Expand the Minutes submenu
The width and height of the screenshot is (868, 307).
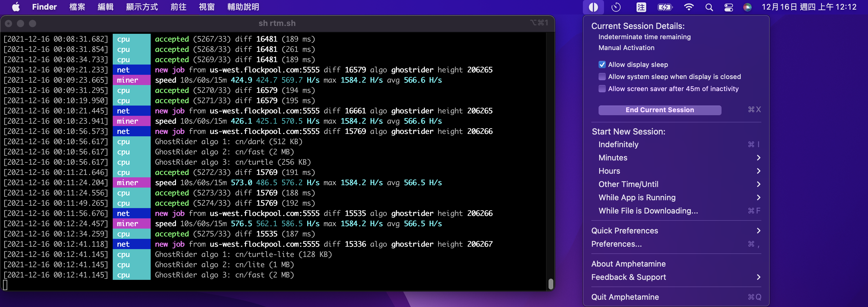click(676, 158)
